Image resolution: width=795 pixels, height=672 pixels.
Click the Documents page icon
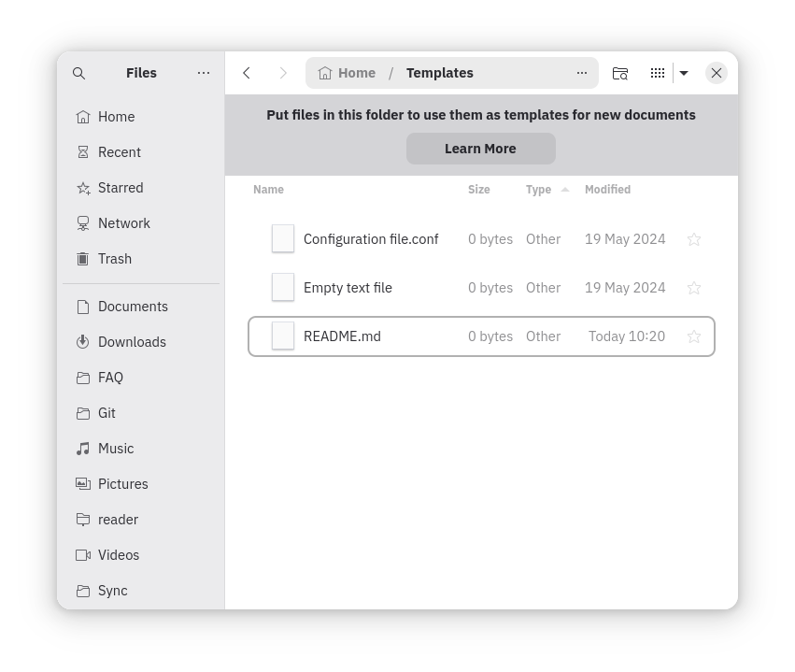click(82, 307)
